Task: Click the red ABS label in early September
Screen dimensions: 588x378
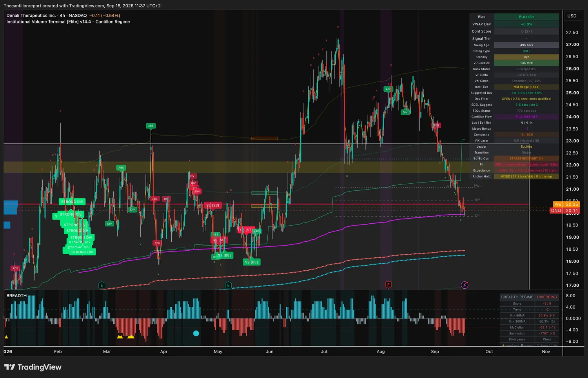Action: coord(436,125)
